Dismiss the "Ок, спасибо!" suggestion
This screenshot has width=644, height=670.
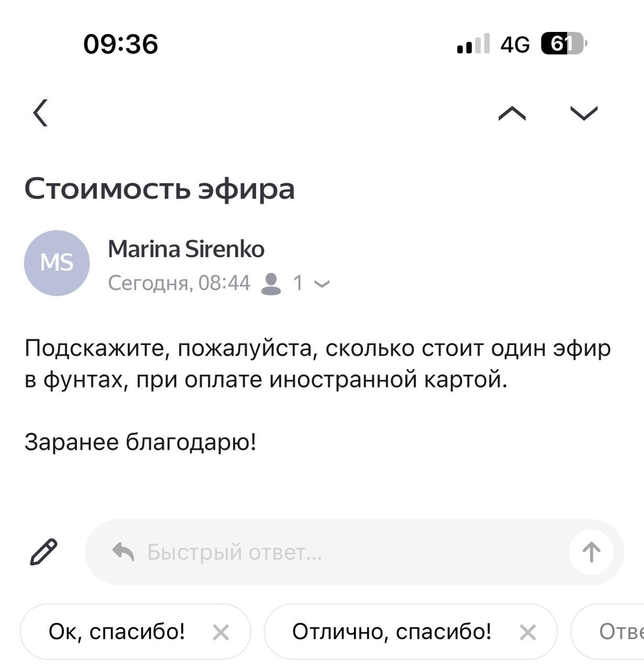click(x=221, y=632)
